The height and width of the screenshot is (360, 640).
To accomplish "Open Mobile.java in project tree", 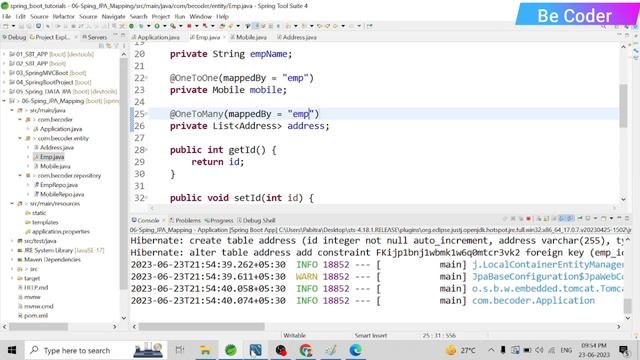I will pos(55,166).
